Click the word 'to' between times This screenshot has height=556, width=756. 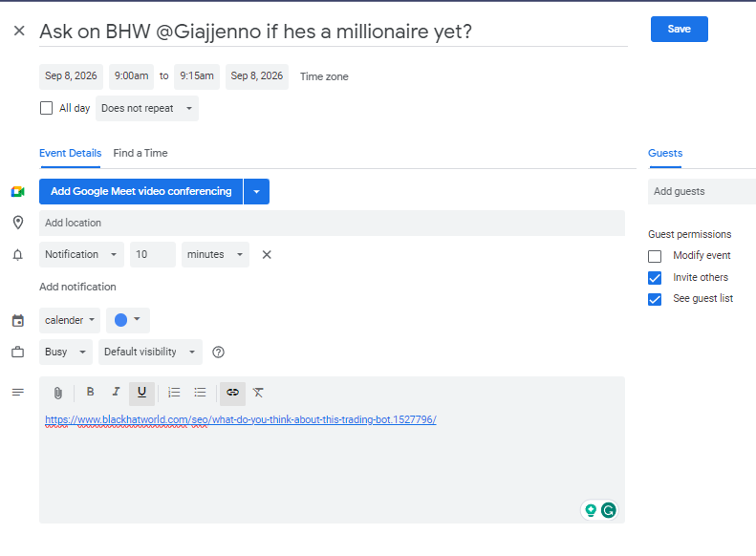[164, 76]
